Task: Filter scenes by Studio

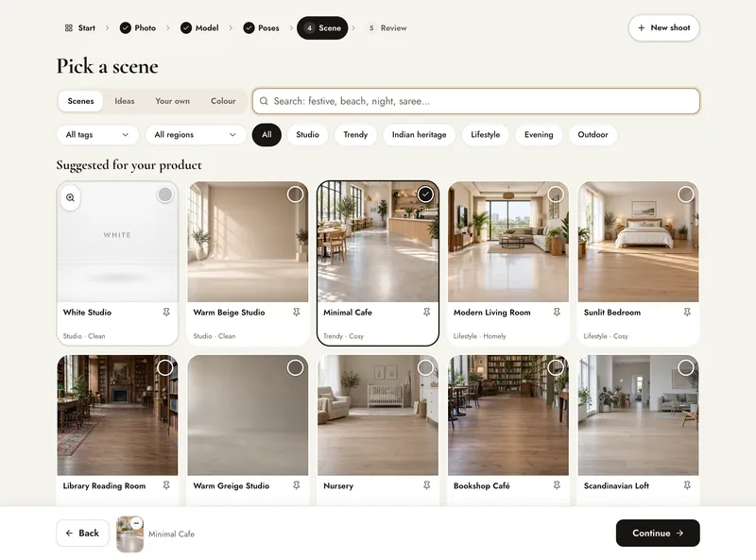Action: point(308,135)
